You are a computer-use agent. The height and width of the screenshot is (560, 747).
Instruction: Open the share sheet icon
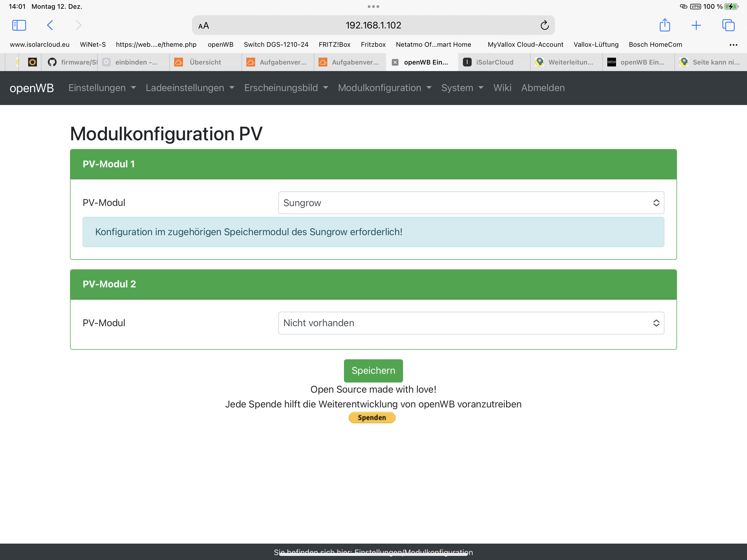pyautogui.click(x=665, y=25)
